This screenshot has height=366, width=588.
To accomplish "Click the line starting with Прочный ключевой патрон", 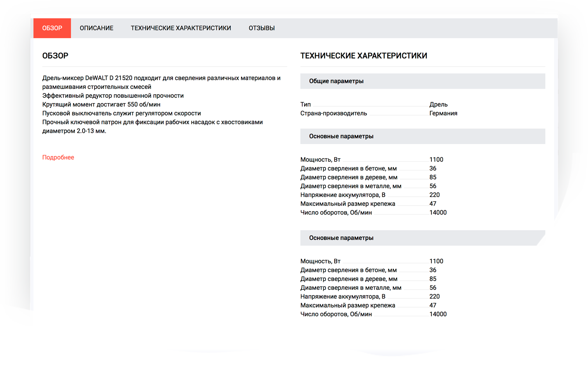I will click(153, 122).
